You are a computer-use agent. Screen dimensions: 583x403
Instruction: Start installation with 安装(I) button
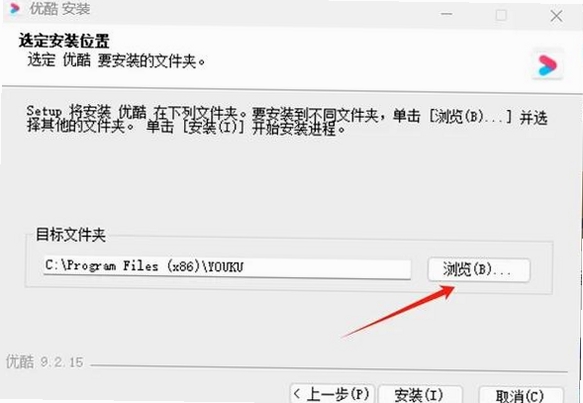[x=420, y=394]
